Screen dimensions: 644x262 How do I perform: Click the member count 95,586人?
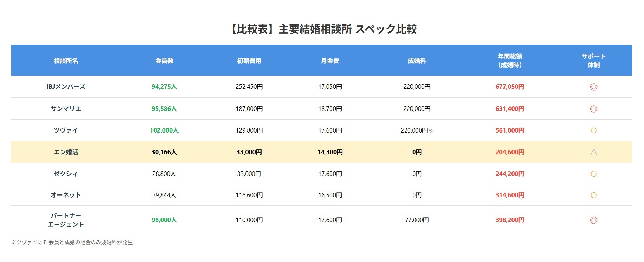[164, 109]
